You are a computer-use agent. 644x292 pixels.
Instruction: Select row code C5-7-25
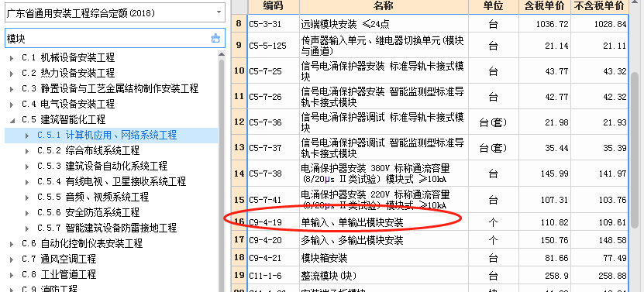point(265,71)
